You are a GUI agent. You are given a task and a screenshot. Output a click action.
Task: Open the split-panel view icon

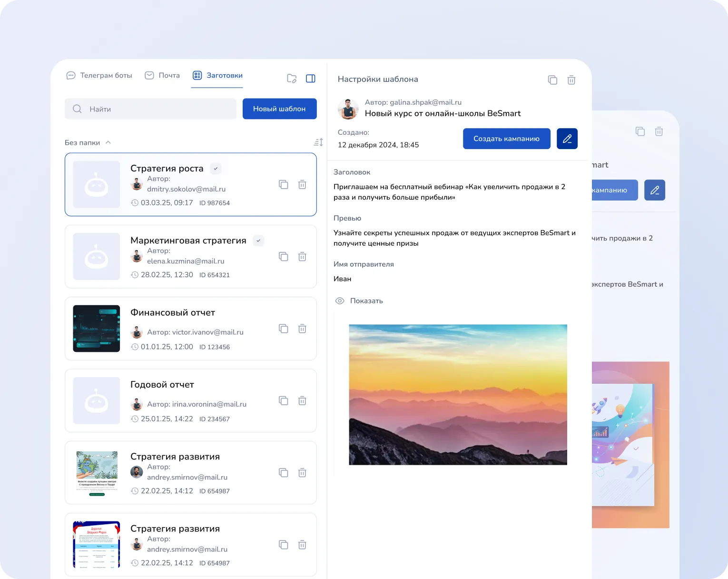coord(311,78)
